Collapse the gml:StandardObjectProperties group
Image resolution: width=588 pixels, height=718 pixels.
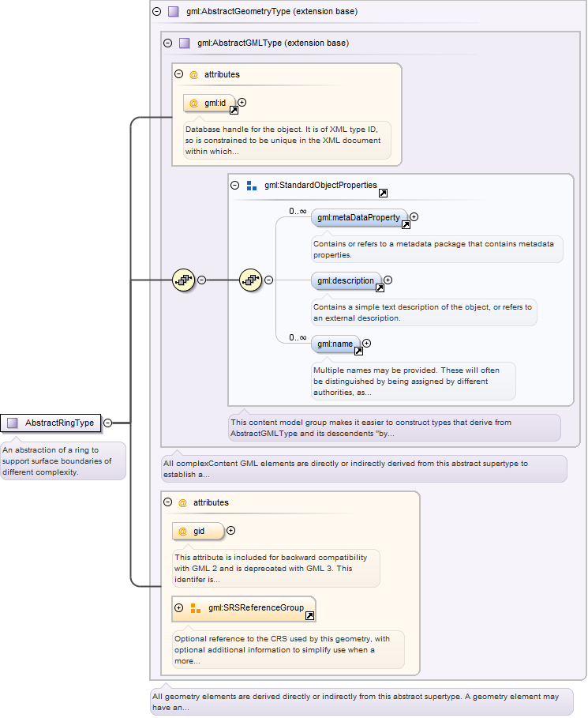234,185
